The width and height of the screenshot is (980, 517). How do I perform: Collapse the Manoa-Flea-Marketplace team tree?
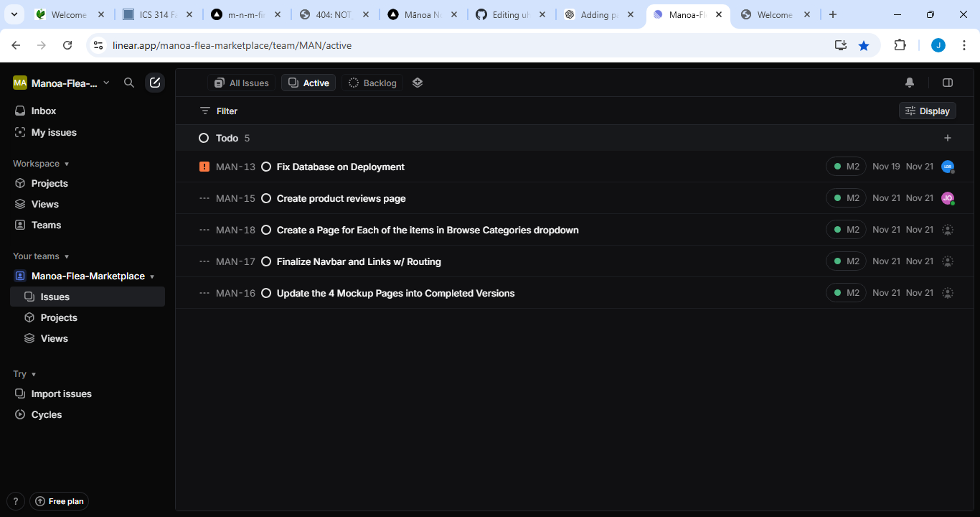click(151, 276)
